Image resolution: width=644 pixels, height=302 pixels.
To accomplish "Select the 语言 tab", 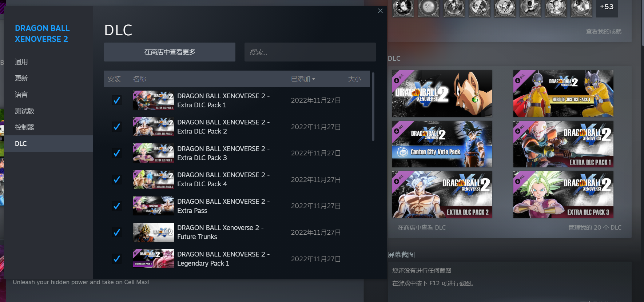I will pos(49,95).
